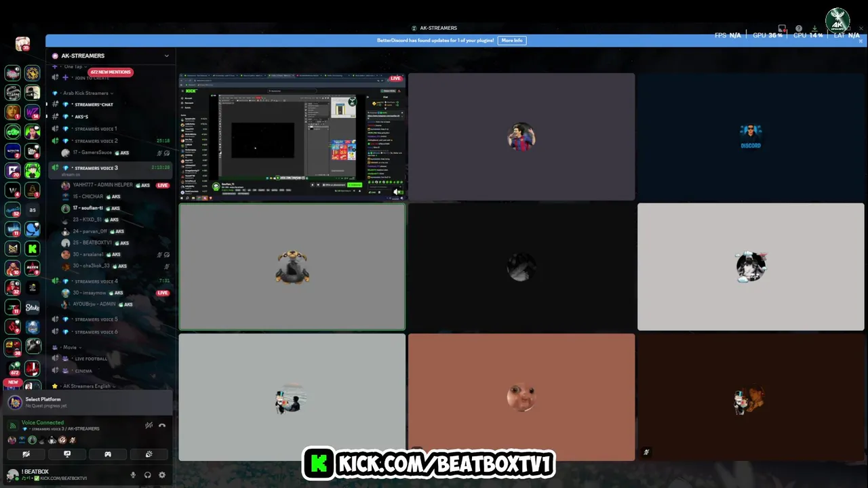Share your screen button

pos(67,454)
